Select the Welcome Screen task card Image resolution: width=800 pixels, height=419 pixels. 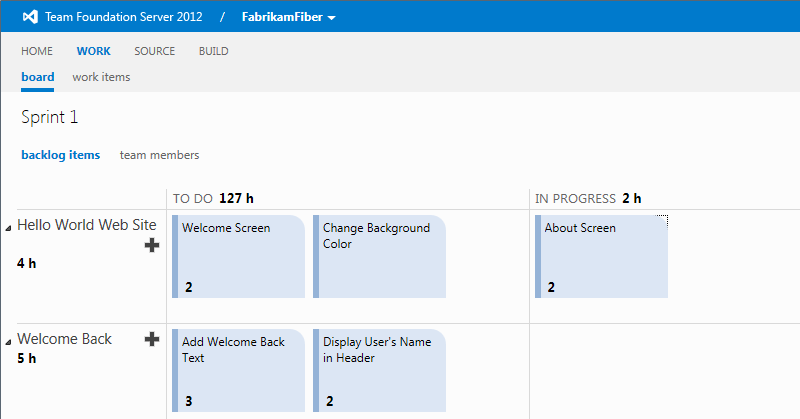(238, 256)
